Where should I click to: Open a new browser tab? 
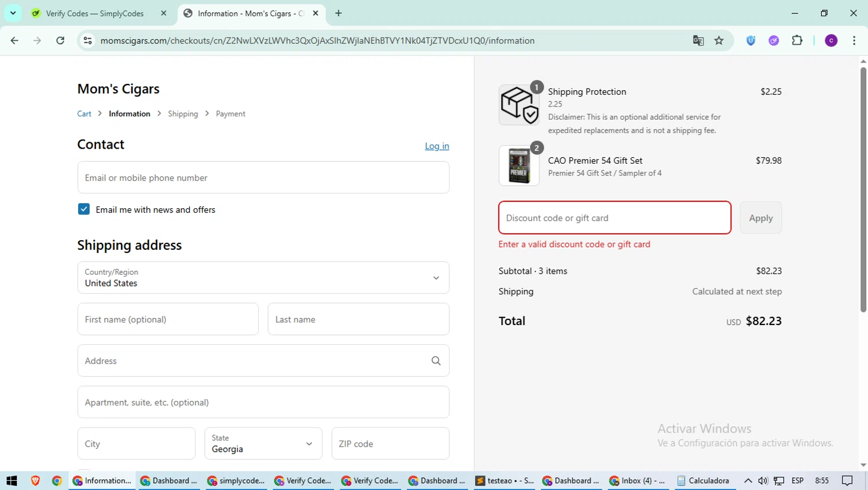[x=339, y=13]
